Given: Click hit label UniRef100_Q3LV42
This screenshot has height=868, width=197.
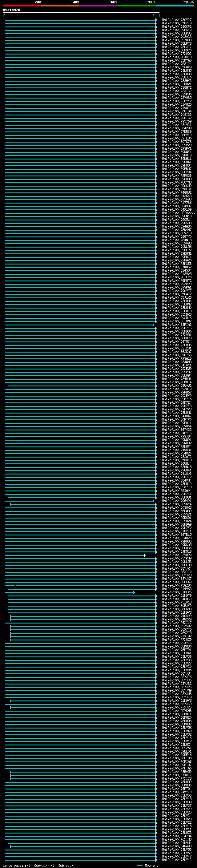Looking at the screenshot, I should [177, 860].
